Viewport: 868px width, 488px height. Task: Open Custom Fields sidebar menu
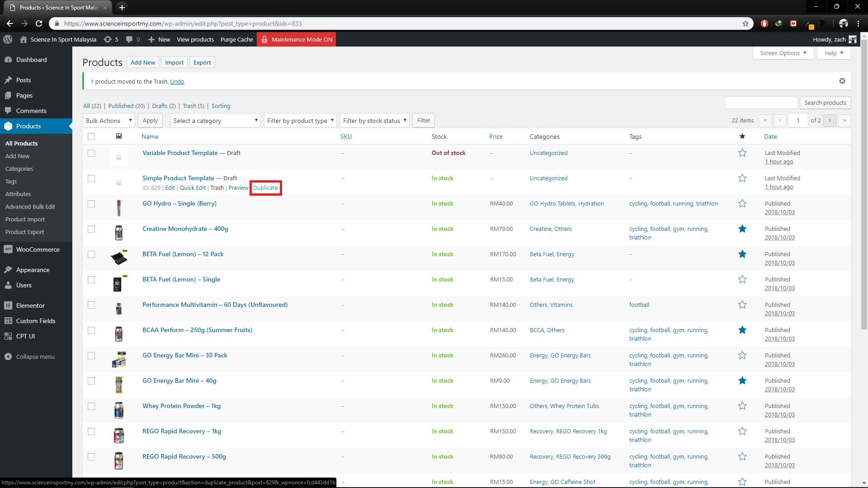(x=36, y=321)
